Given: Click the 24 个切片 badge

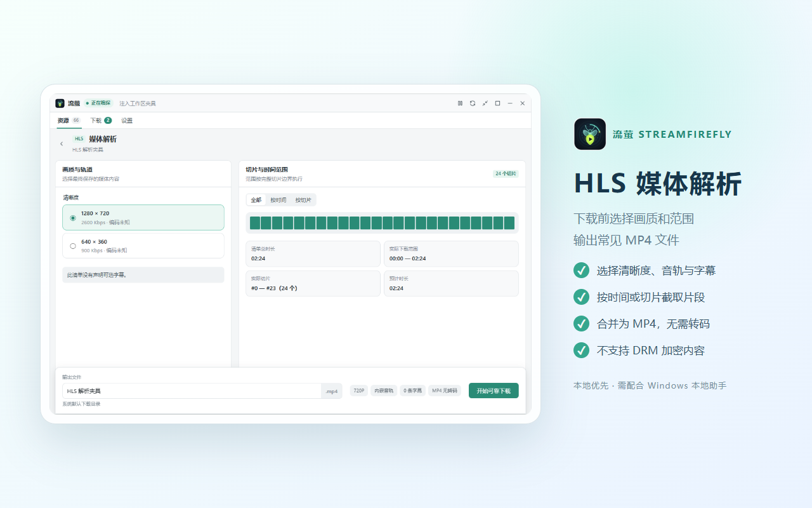Looking at the screenshot, I should pos(506,173).
